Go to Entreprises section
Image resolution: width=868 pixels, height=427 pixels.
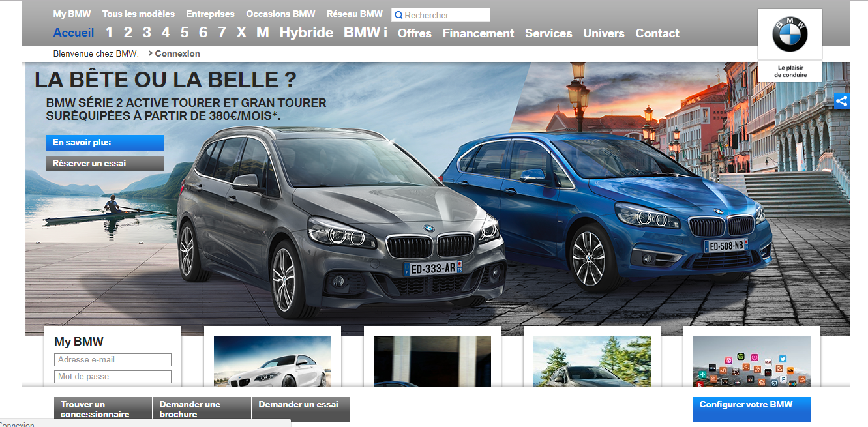click(210, 14)
